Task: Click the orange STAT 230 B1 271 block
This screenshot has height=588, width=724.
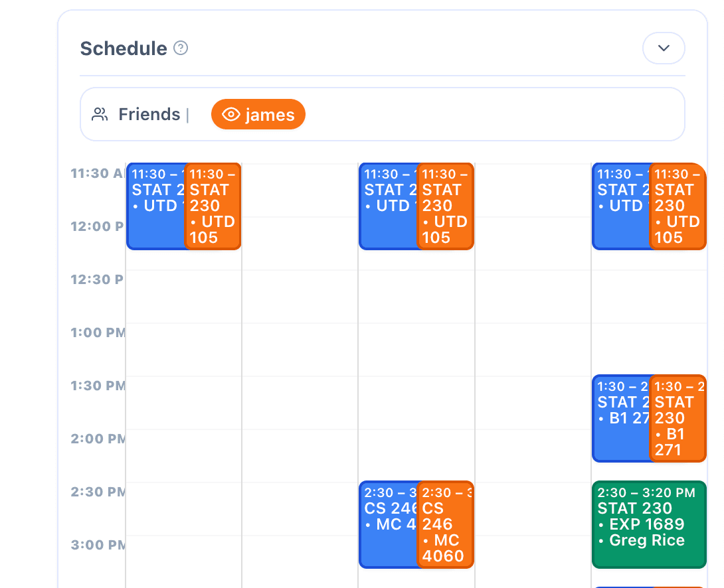Action: (x=678, y=418)
